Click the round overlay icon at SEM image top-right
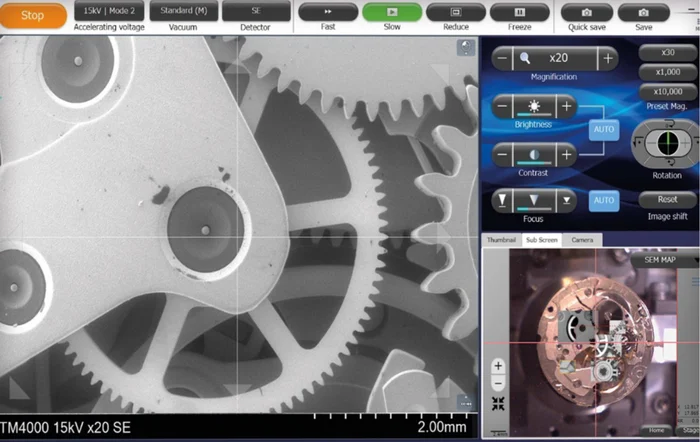700x442 pixels. pyautogui.click(x=466, y=47)
